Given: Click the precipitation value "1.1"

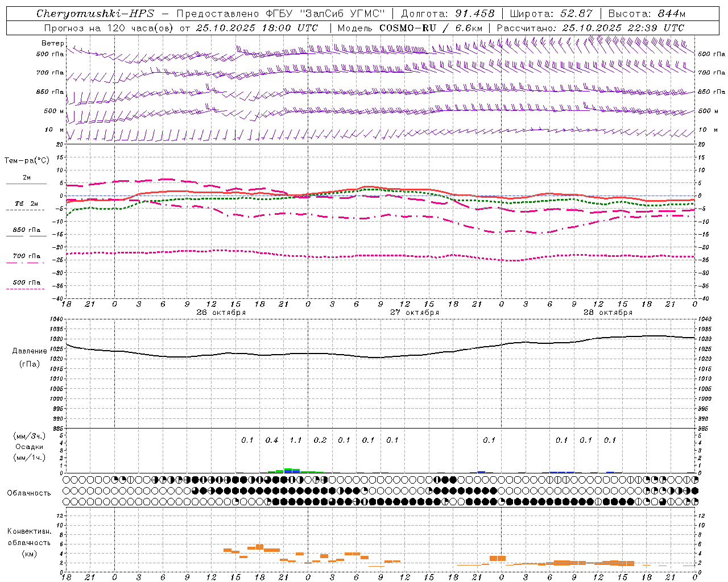Looking at the screenshot, I should (295, 440).
